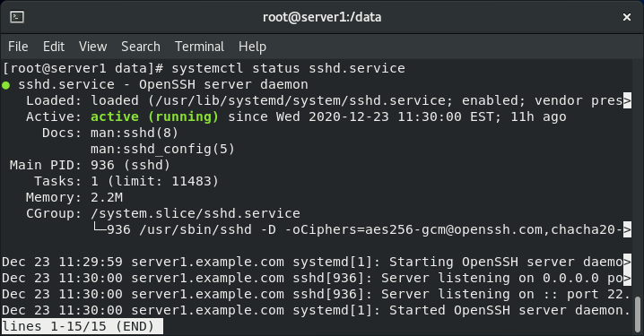
Task: Click the man:sshd(8) docs reference
Action: pos(135,133)
